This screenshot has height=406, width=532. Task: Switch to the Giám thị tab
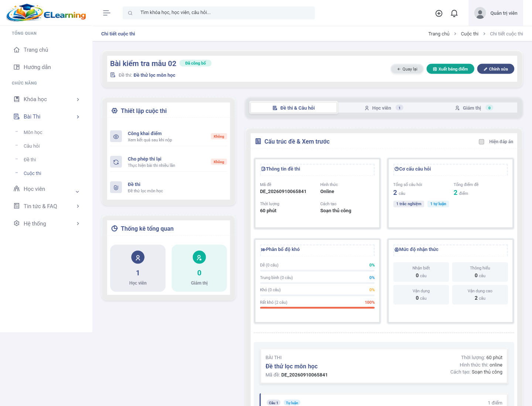click(473, 108)
